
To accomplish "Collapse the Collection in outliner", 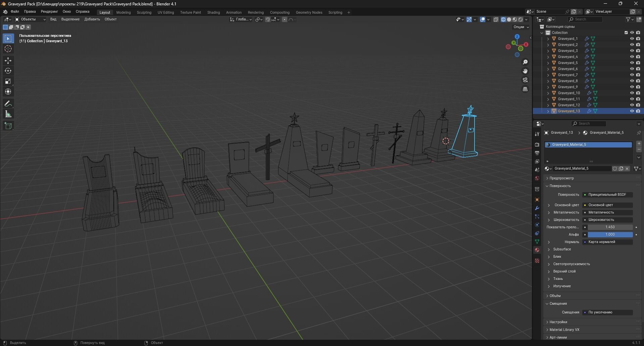I will (x=542, y=33).
